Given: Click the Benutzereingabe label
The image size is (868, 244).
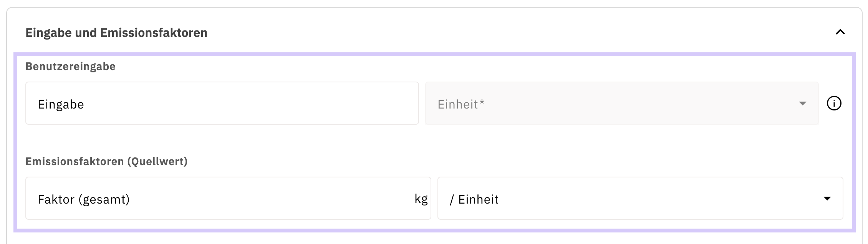Looking at the screenshot, I should [x=70, y=67].
